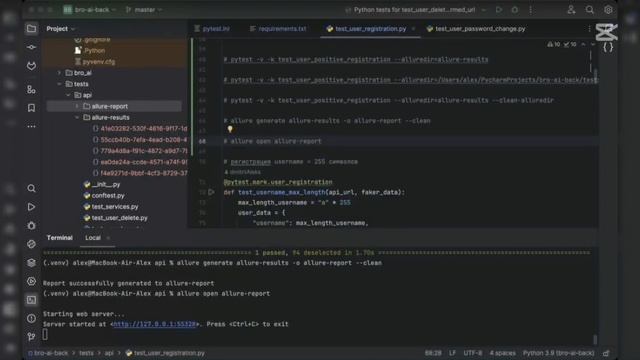
Task: Open the Git tool window icon
Action: pyautogui.click(x=31, y=337)
